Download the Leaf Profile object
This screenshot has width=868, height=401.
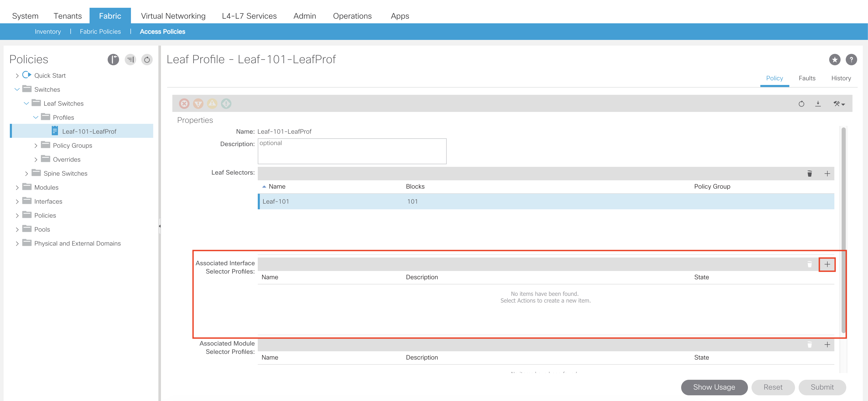click(x=818, y=104)
